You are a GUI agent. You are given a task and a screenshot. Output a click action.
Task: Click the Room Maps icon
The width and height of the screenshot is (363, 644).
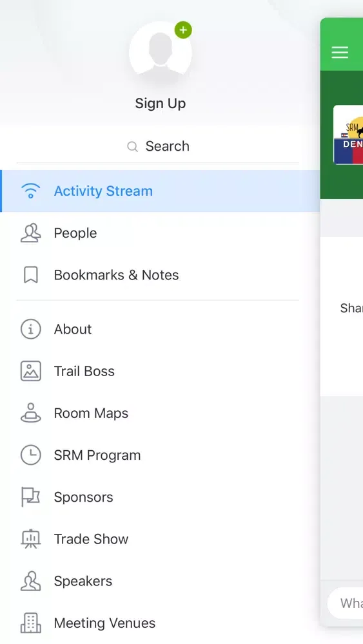click(31, 413)
